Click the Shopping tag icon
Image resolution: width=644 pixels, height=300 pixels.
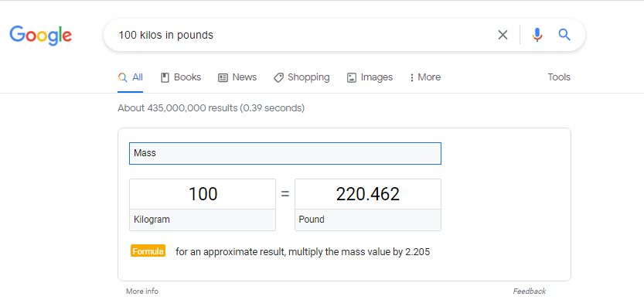pyautogui.click(x=278, y=77)
